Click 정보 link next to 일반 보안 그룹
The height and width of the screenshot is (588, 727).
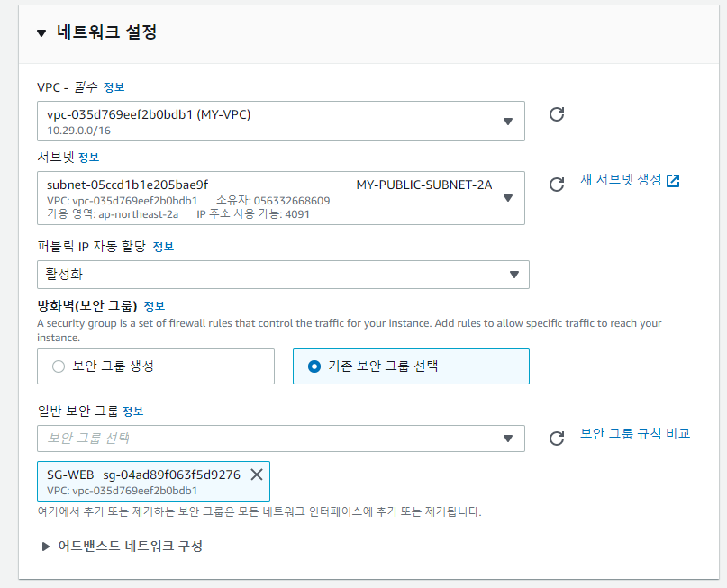coord(132,411)
